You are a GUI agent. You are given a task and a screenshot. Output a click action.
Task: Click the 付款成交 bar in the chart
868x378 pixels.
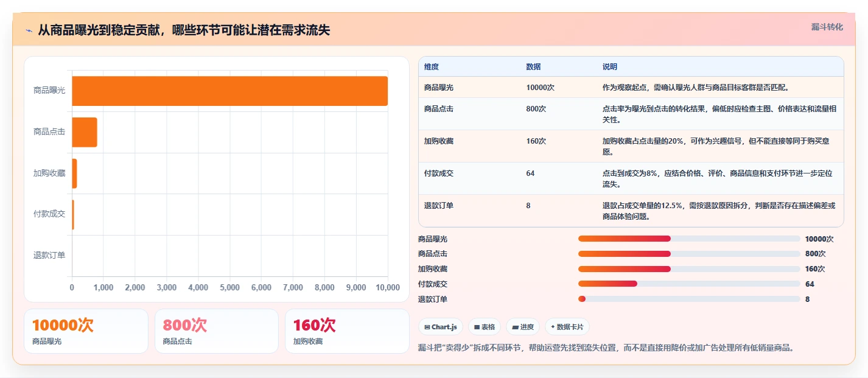coord(73,215)
